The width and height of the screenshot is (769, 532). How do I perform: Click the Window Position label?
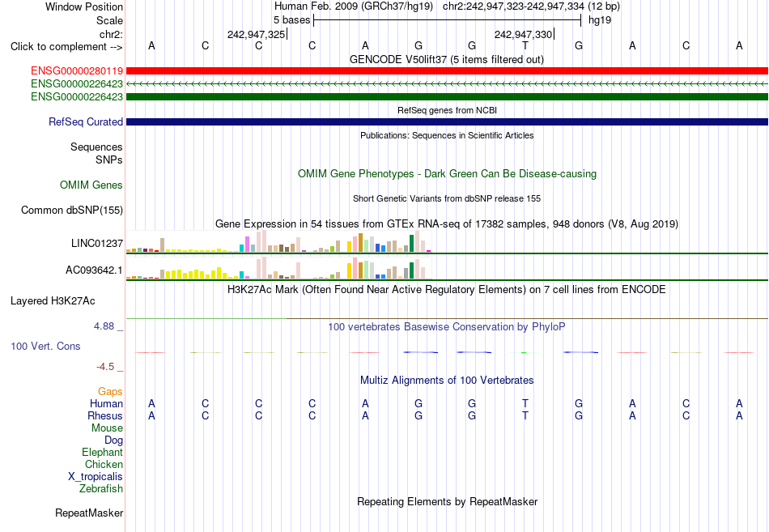pyautogui.click(x=84, y=6)
